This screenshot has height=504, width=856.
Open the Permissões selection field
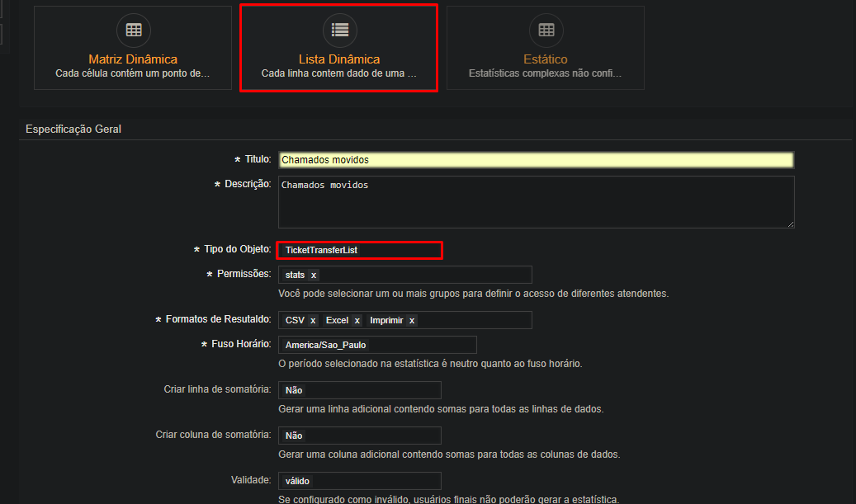(405, 275)
